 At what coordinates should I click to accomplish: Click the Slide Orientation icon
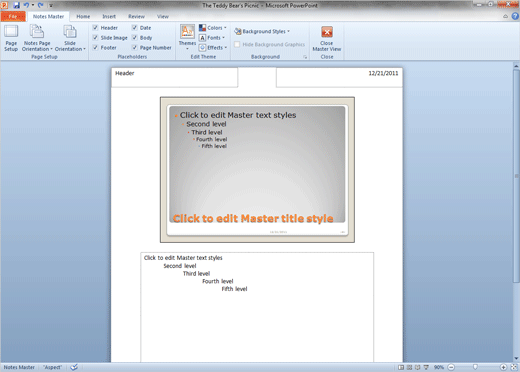click(70, 32)
